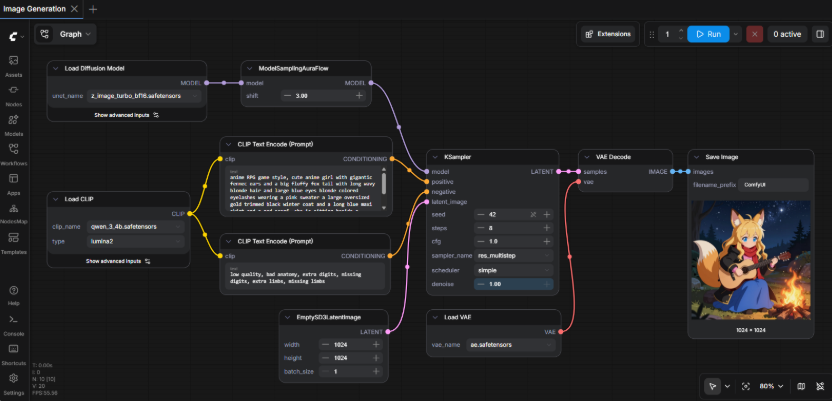This screenshot has width=832, height=401.
Task: Increase shift value in ModelSamplingAuraFlow
Action: [359, 96]
